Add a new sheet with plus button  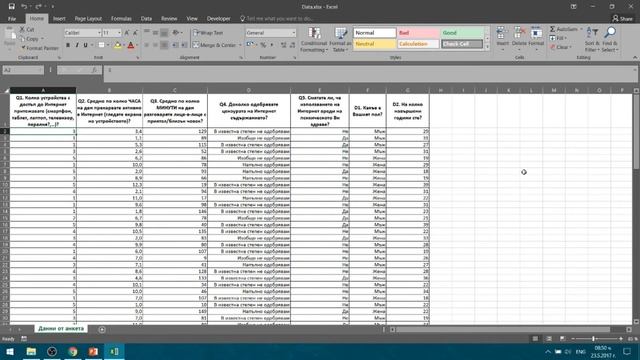click(x=102, y=329)
